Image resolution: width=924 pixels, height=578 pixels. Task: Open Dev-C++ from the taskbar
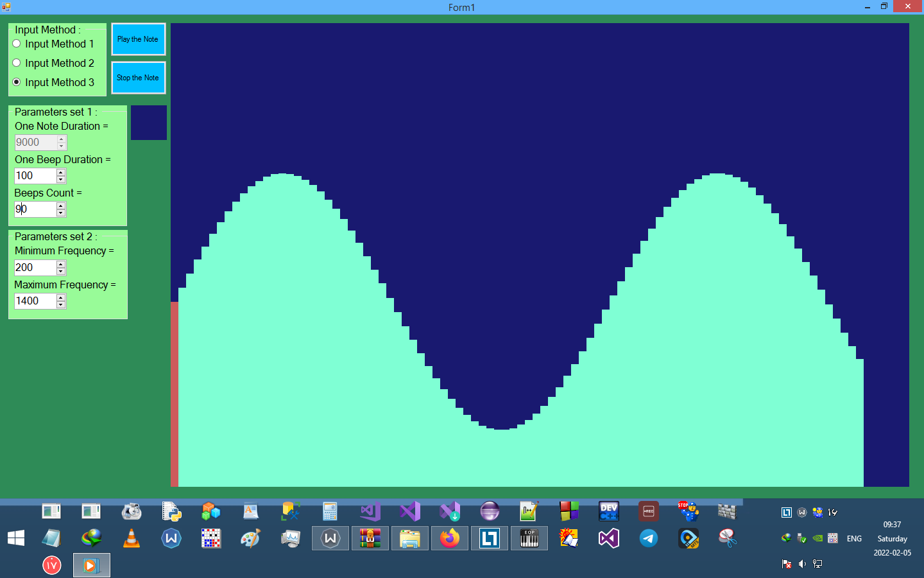click(x=608, y=511)
